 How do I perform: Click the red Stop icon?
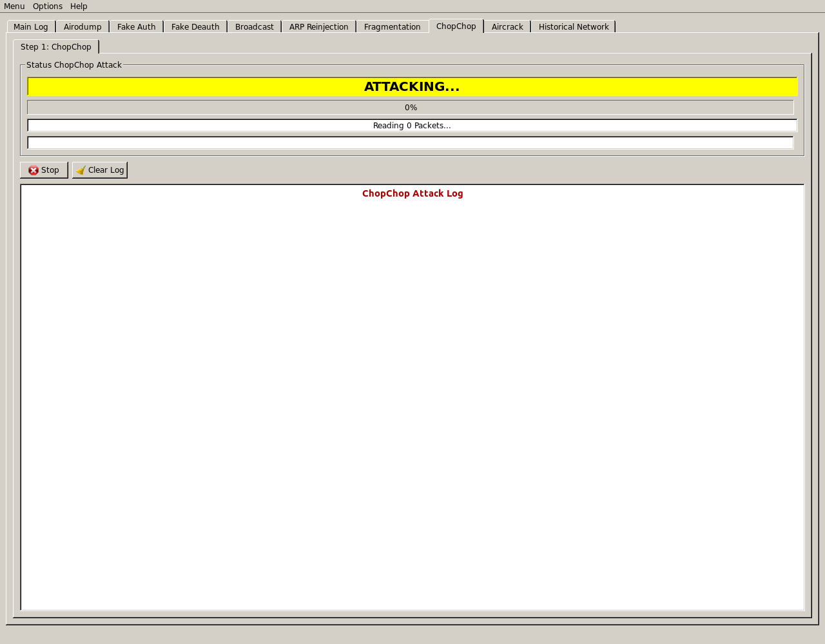coord(34,170)
